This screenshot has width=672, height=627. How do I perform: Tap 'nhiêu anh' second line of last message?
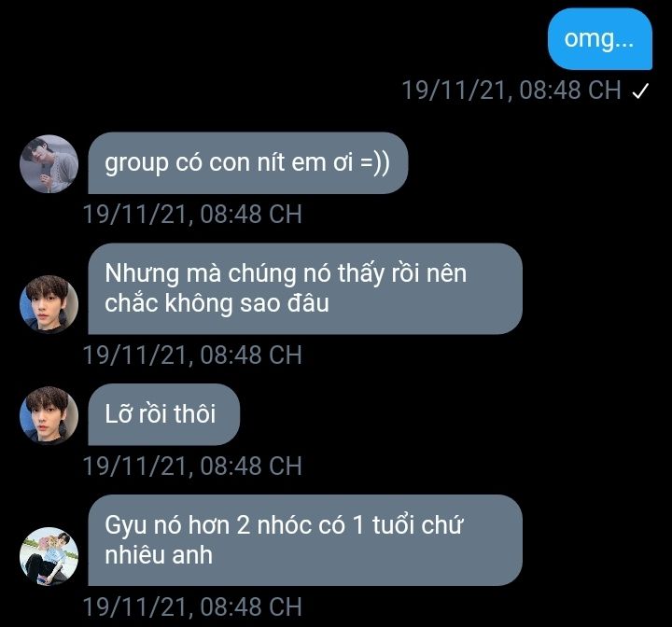(x=159, y=555)
